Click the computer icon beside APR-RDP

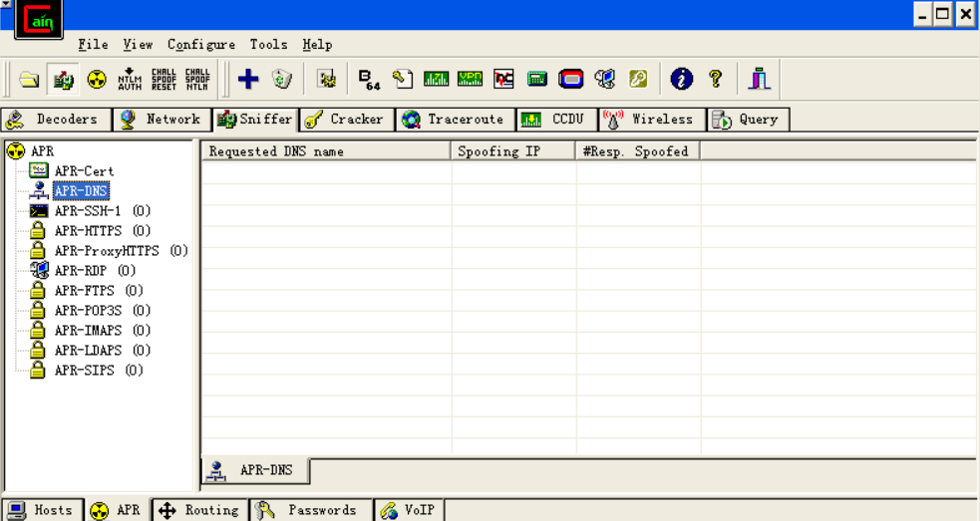tap(39, 271)
